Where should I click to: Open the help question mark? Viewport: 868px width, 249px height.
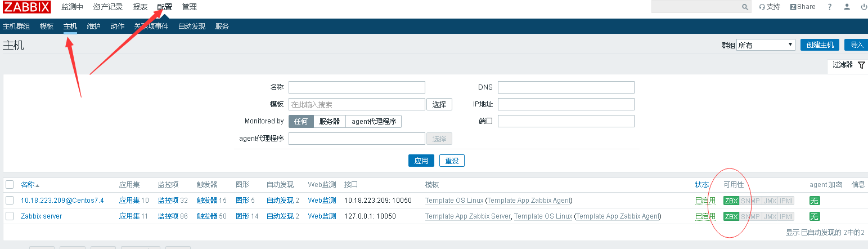[829, 7]
